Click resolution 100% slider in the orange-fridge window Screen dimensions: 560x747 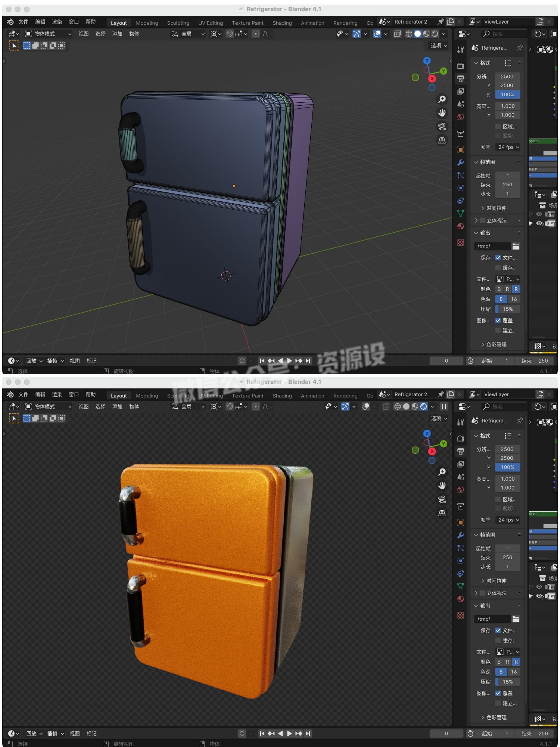(508, 467)
